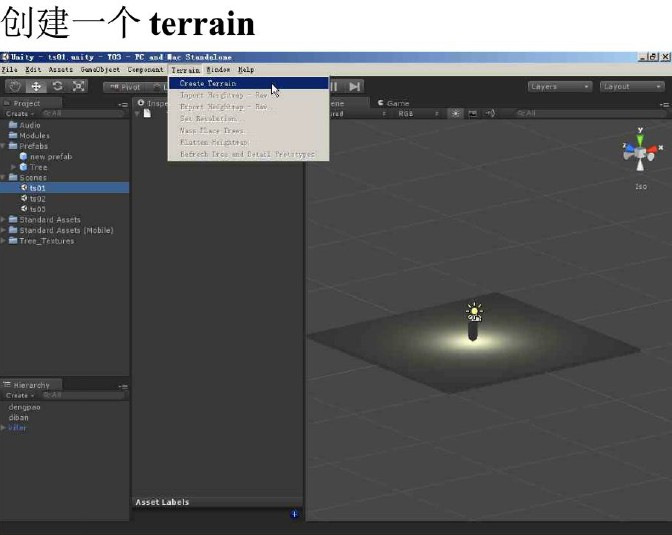Toggle scene lighting sun icon
Viewport: 672px width, 535px height.
(455, 114)
